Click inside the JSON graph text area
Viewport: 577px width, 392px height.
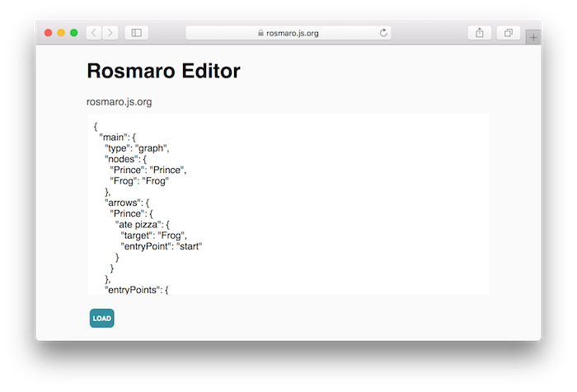[x=288, y=204]
